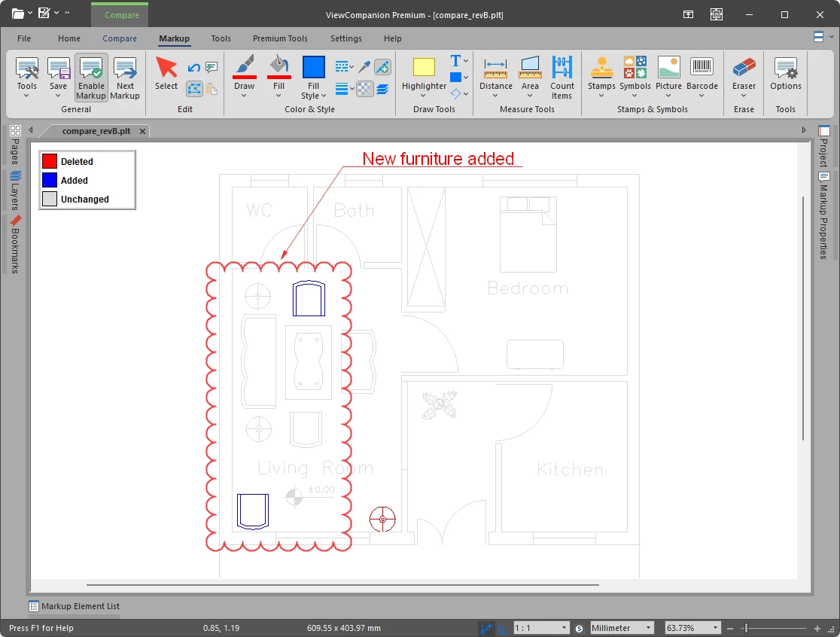The height and width of the screenshot is (637, 840).
Task: Select the blue filled rectangle tool
Action: pos(455,77)
